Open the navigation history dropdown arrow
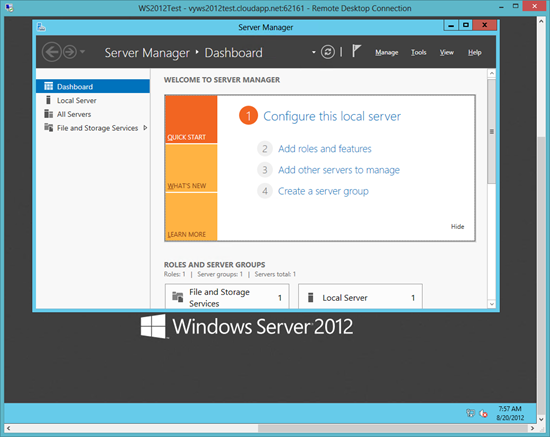The height and width of the screenshot is (437, 550). point(82,52)
